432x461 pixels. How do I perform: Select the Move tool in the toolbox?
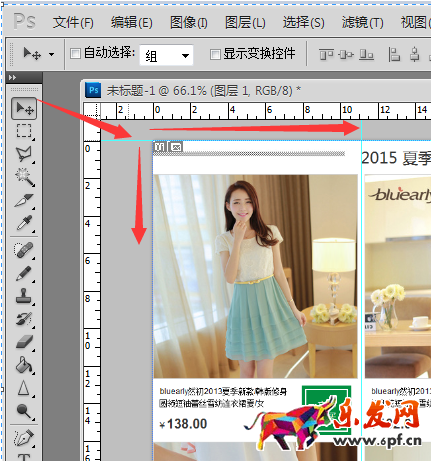pos(24,108)
